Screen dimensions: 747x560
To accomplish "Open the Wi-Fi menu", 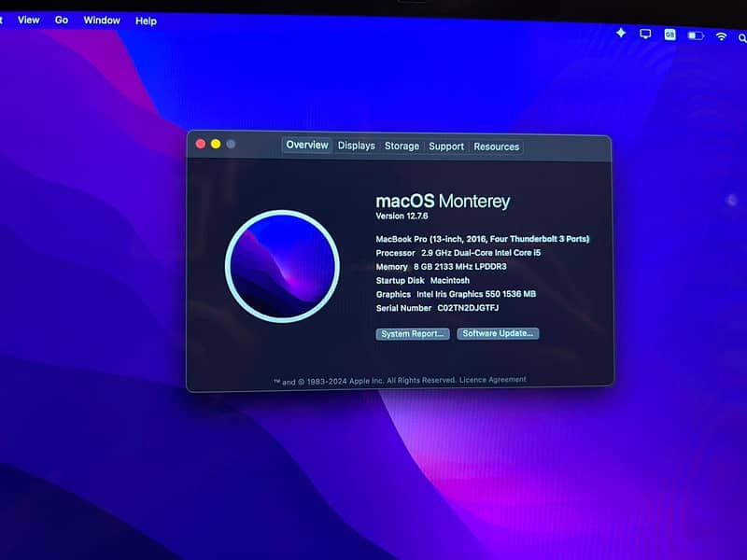I will (x=721, y=36).
